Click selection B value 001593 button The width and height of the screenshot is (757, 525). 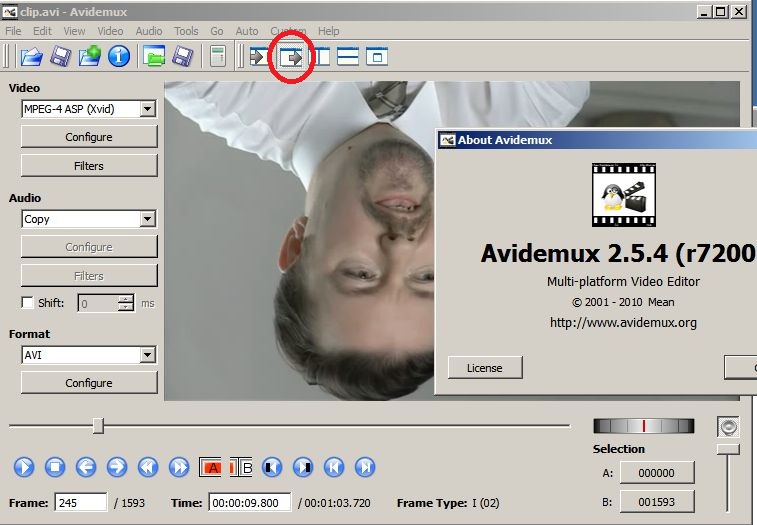[x=657, y=502]
